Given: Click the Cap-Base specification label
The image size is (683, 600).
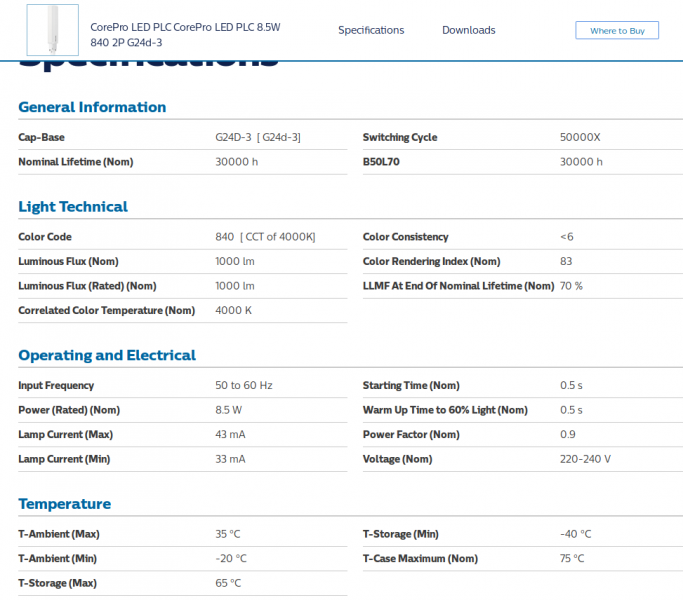Looking at the screenshot, I should (x=41, y=137).
